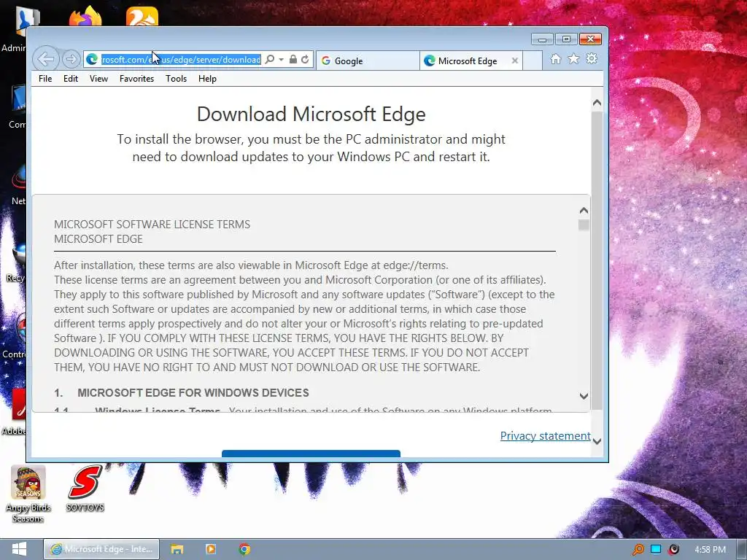Close the Internet Explorer window
The width and height of the screenshot is (747, 560).
click(591, 39)
